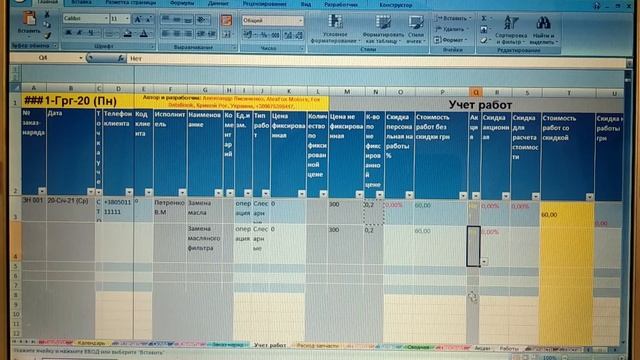
Task: Open Cell Styles (Стили ячеек)
Action: (416, 29)
